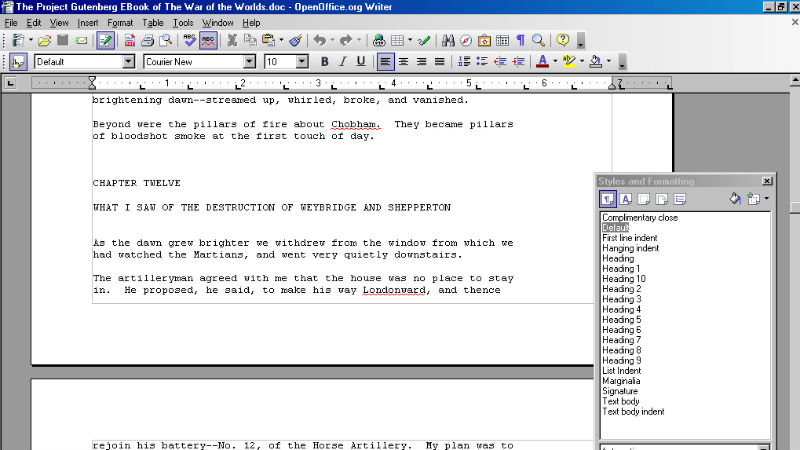Align text right
800x450 pixels.
tap(421, 62)
